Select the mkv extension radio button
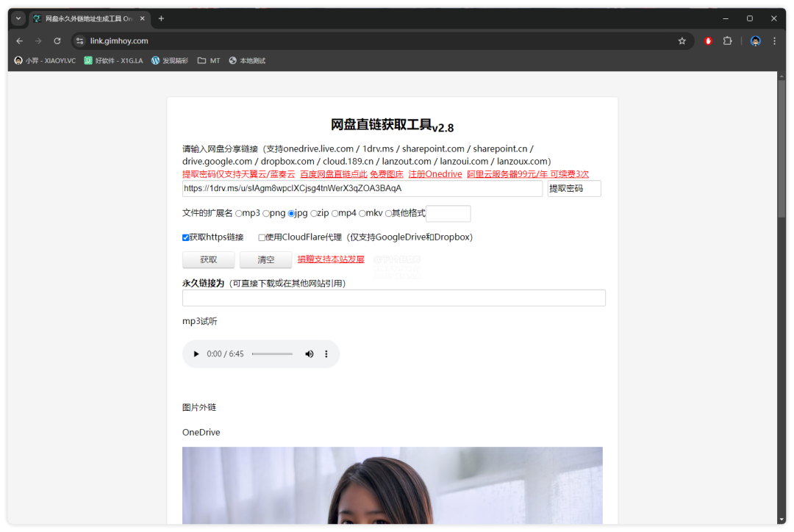The image size is (794, 532). tap(362, 214)
